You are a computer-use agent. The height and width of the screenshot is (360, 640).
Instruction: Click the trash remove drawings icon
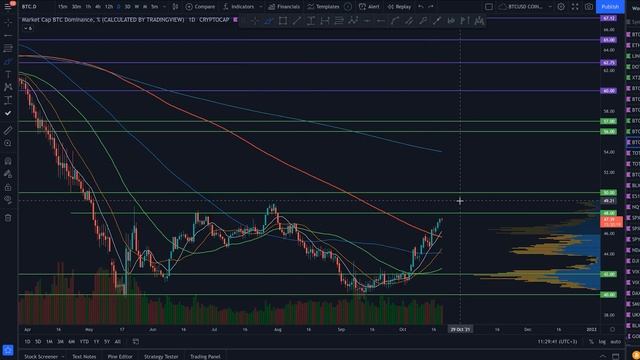[x=8, y=218]
